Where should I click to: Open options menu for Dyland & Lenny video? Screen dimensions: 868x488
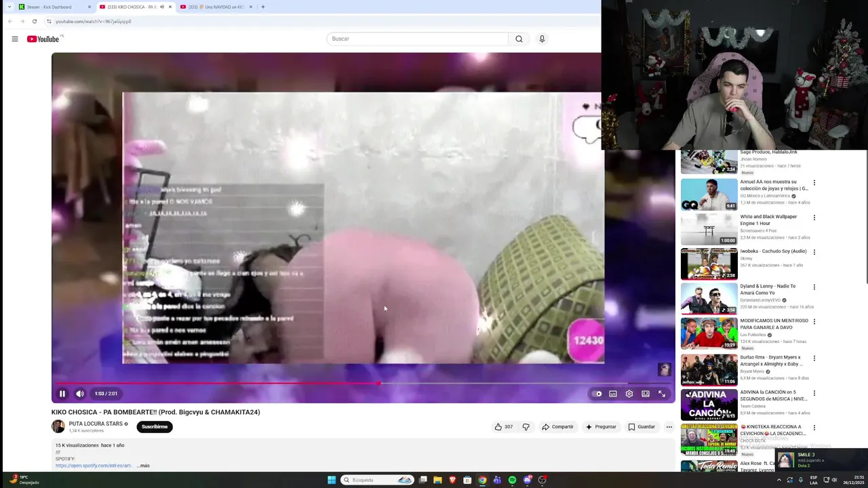pyautogui.click(x=814, y=287)
